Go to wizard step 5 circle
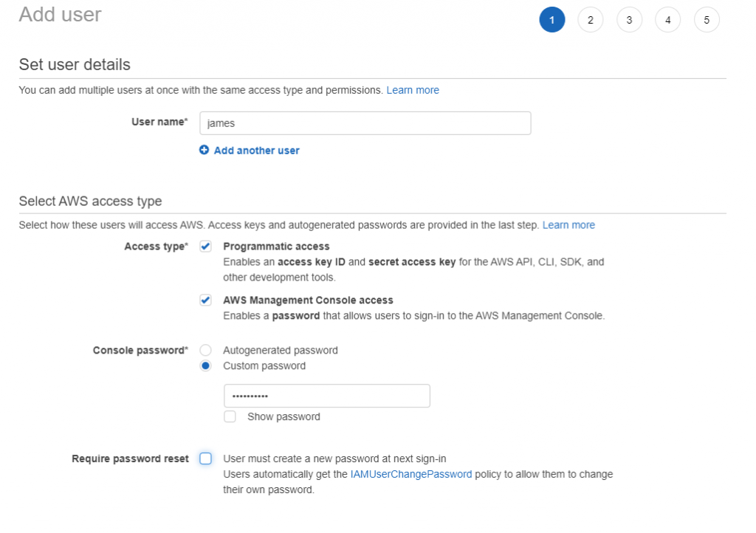Viewport: 756px width, 533px height. [707, 20]
